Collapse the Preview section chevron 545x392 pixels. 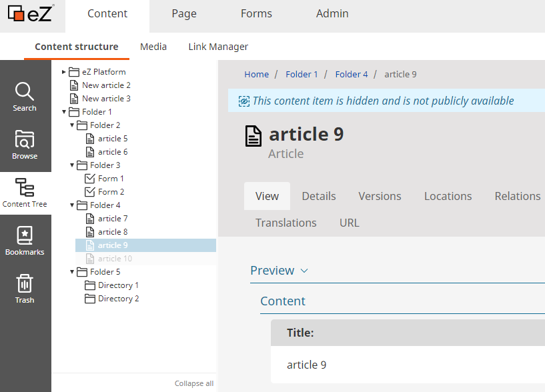coord(304,271)
